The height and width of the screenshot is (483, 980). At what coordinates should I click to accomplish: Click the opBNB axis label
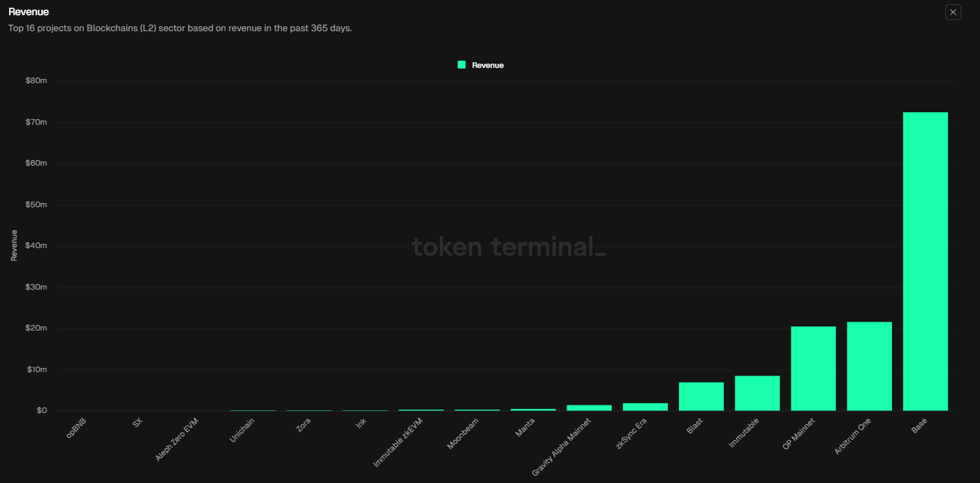(75, 428)
